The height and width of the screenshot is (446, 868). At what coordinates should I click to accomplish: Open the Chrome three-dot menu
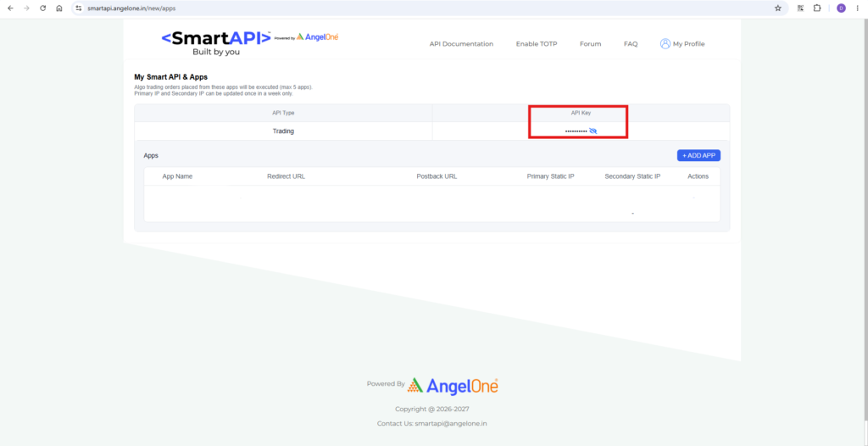point(857,8)
